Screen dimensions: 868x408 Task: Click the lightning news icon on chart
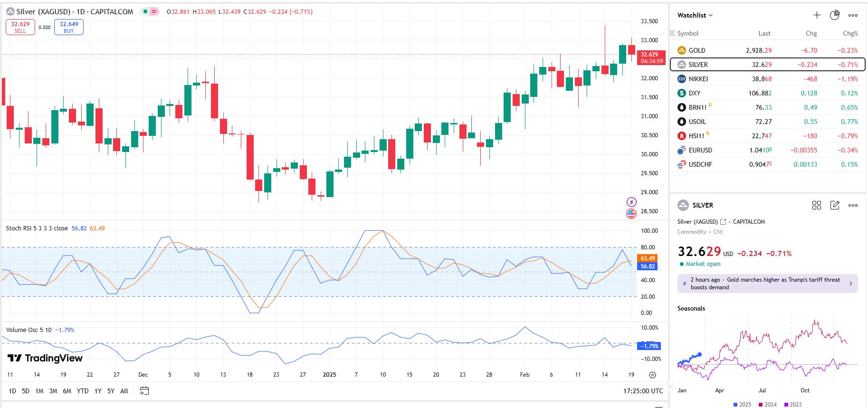pyautogui.click(x=631, y=202)
